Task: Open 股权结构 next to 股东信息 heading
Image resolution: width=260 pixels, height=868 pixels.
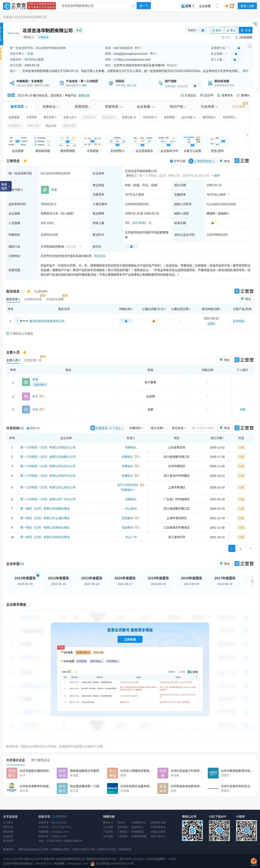Action: coord(41,292)
